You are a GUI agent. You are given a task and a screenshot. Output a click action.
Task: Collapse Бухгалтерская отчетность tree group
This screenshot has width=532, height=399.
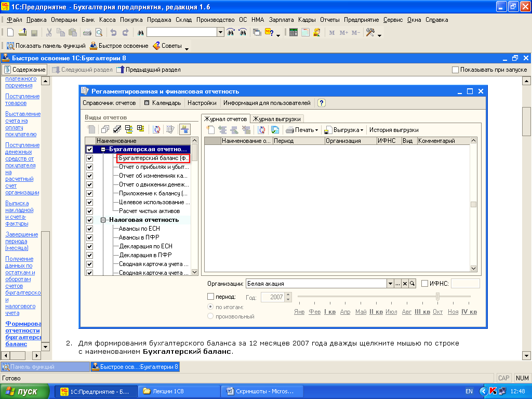point(103,149)
